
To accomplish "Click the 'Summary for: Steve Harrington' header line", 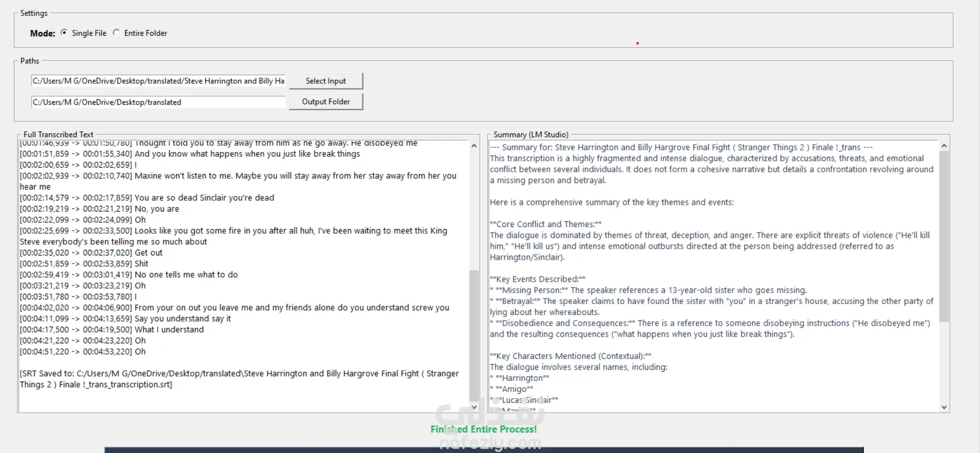I will click(681, 147).
